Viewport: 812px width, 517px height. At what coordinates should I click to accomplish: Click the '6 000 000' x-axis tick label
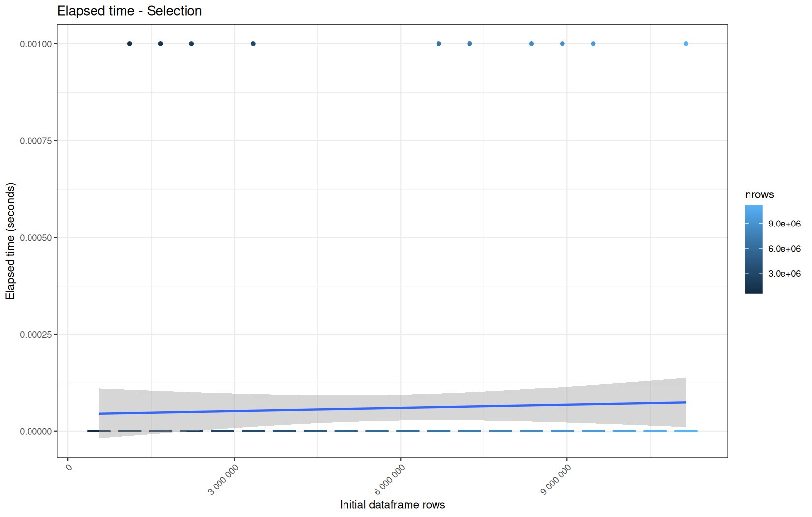390,480
